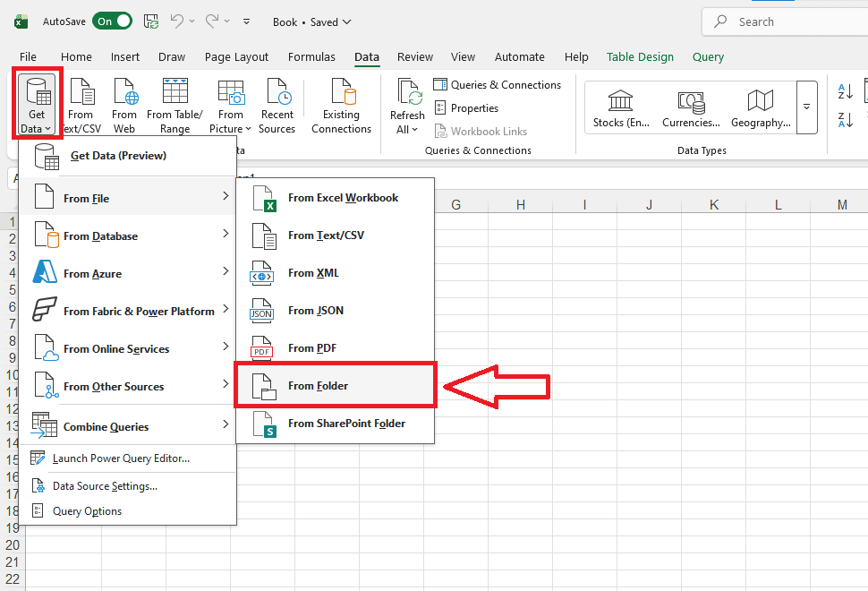868x591 pixels.
Task: Switch to the Table Design tab
Action: [640, 57]
